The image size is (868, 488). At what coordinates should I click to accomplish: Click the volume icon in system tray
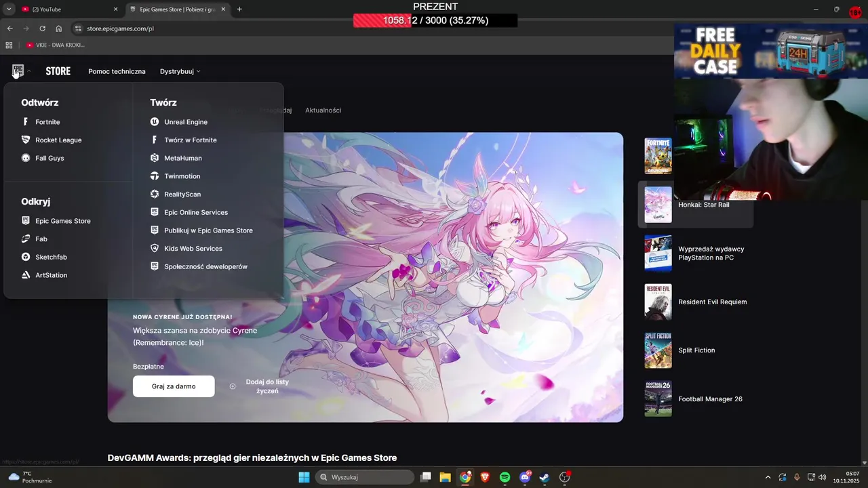point(822,477)
